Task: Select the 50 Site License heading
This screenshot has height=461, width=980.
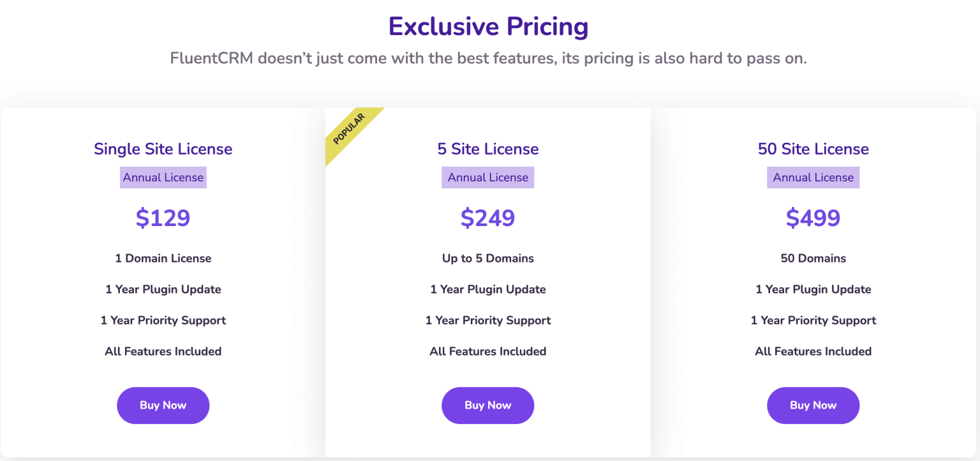Action: click(813, 149)
